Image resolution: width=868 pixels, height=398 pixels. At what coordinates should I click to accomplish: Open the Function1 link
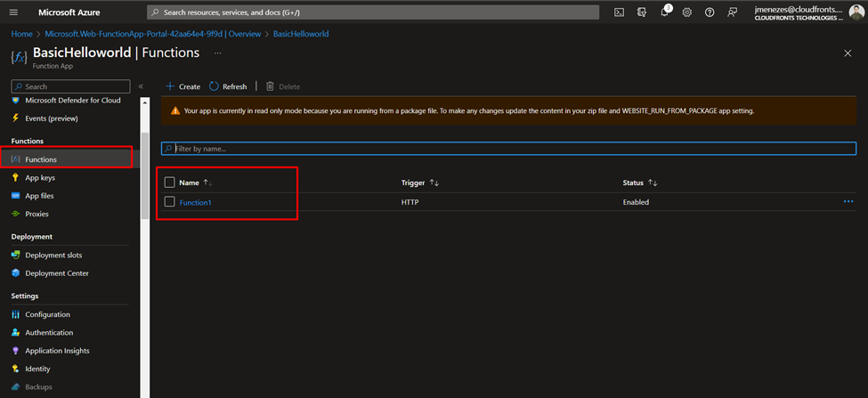click(195, 203)
